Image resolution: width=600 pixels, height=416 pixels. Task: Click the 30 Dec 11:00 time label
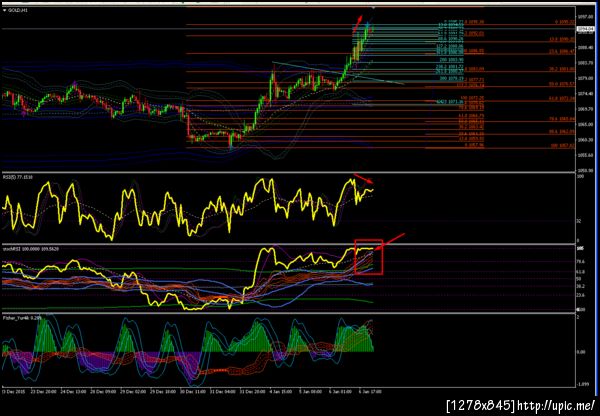point(191,392)
